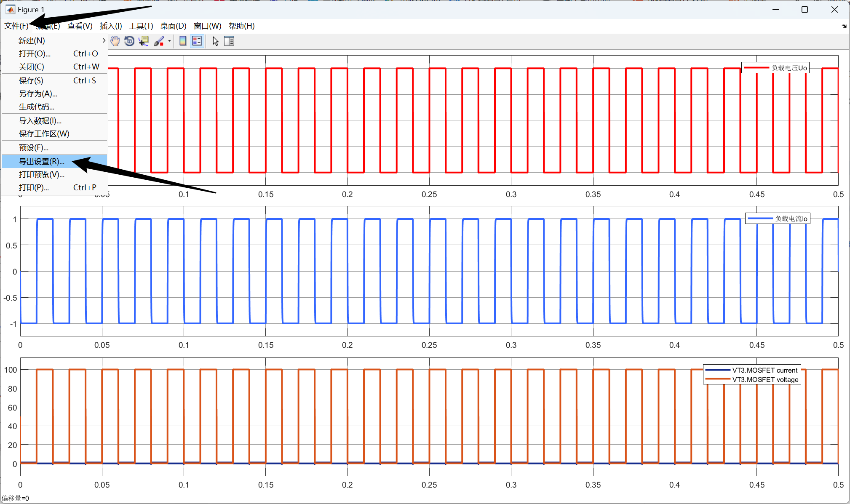
Task: Activate the Edit Plot arrow tool
Action: [x=215, y=41]
